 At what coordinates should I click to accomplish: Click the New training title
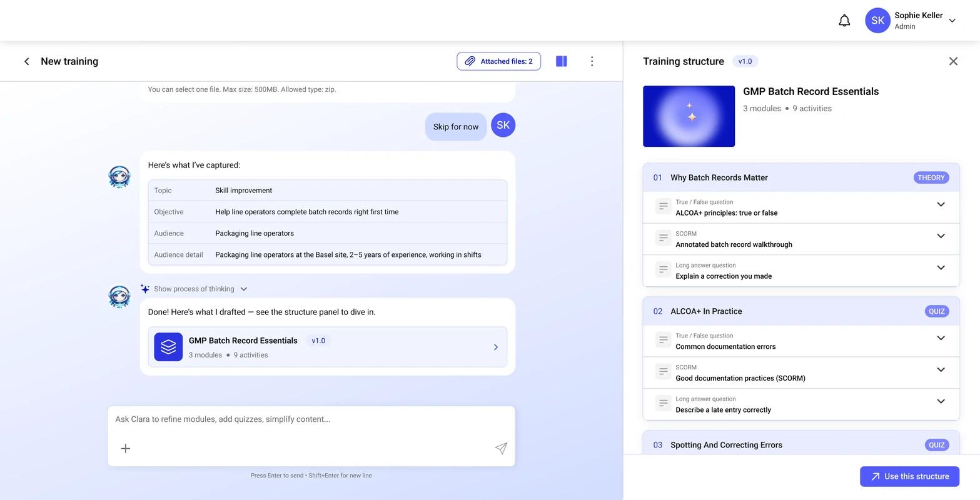pos(69,61)
